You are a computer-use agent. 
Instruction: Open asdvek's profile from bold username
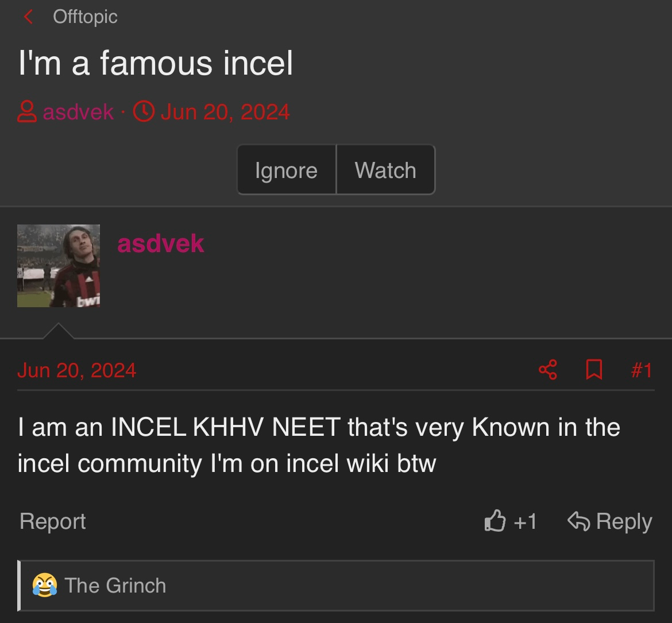pos(161,243)
